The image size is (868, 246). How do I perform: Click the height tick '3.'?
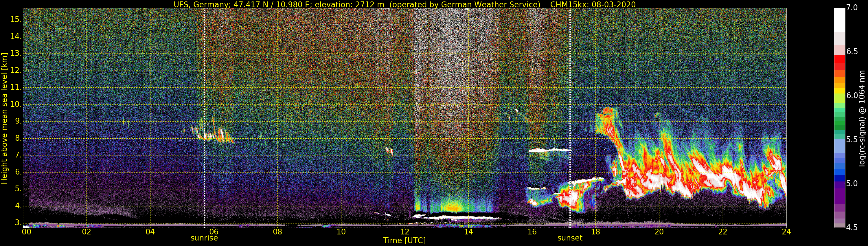[x=18, y=223]
